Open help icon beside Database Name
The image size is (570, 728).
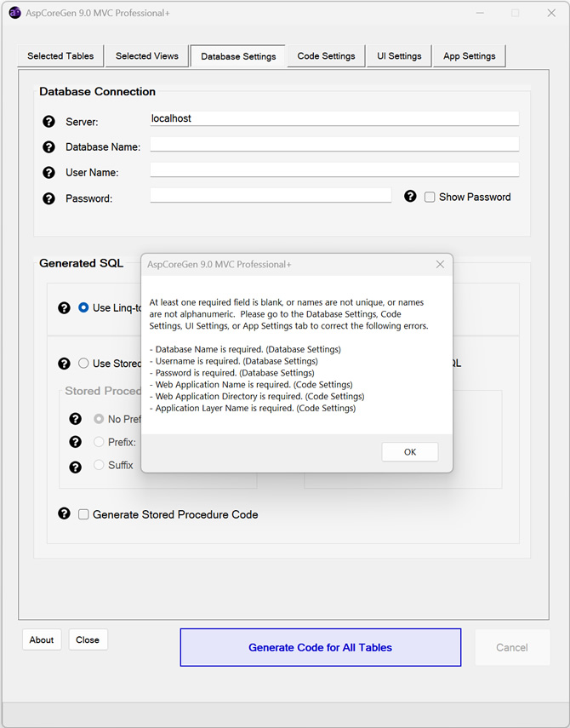click(x=48, y=147)
